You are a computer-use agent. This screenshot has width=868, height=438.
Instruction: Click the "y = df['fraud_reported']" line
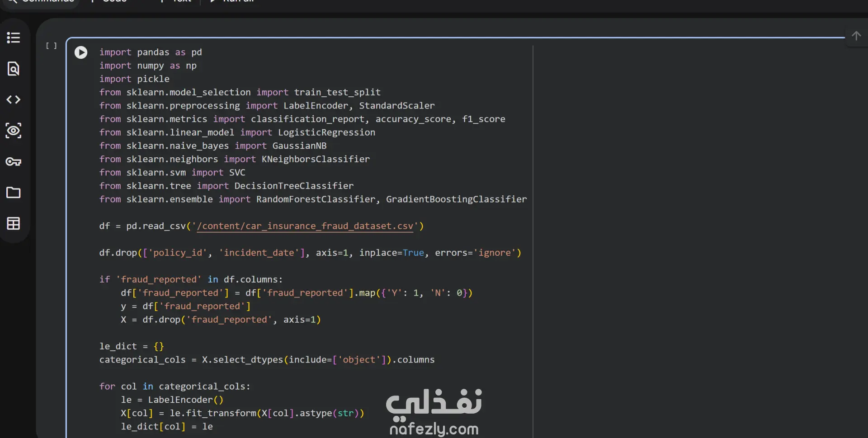(186, 306)
